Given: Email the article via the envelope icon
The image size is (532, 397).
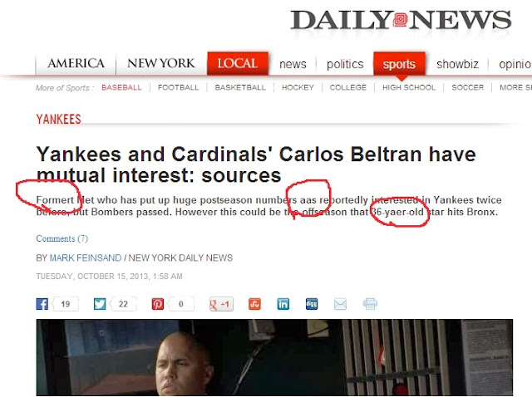Looking at the screenshot, I should point(340,304).
